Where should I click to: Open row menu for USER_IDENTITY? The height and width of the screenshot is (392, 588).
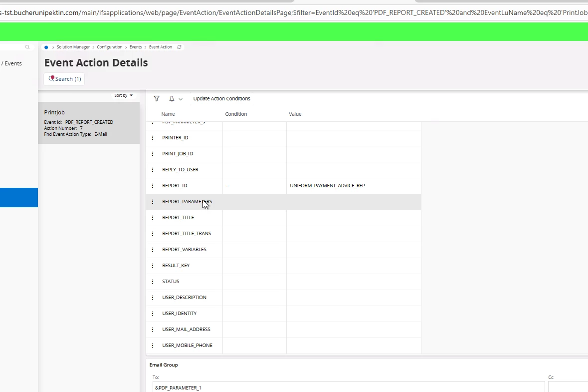[x=153, y=313]
